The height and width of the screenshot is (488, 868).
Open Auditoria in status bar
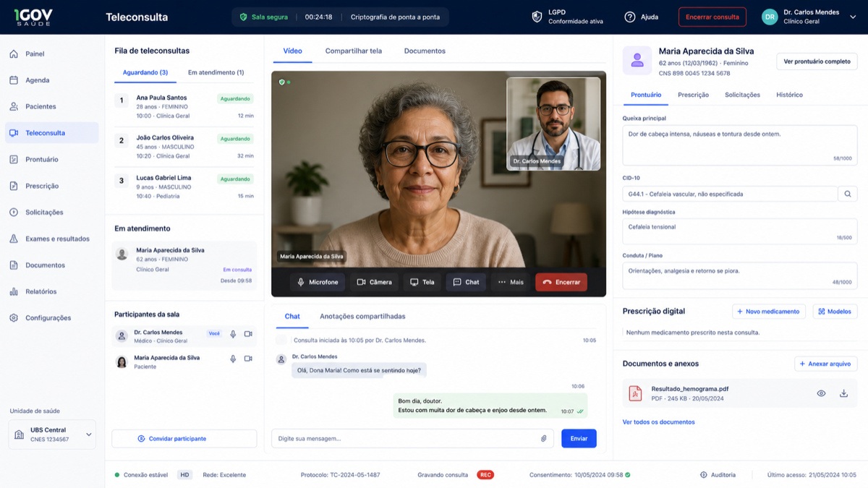coord(718,475)
